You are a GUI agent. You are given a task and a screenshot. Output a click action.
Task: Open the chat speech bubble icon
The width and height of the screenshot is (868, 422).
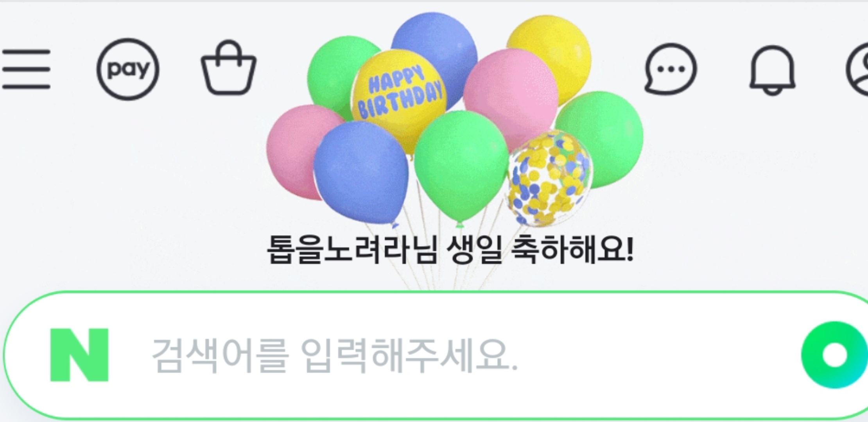tap(670, 69)
